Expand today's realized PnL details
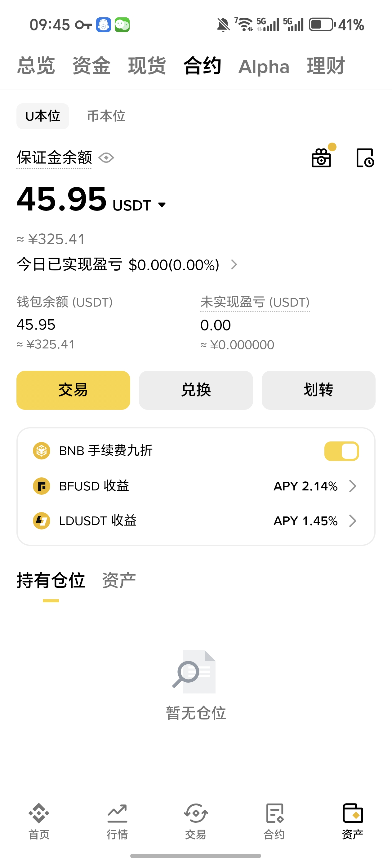 point(234,265)
